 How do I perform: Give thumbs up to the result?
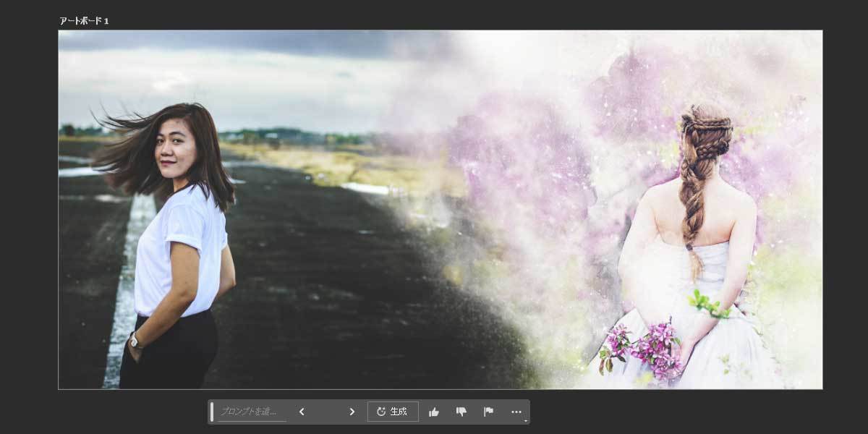(434, 412)
